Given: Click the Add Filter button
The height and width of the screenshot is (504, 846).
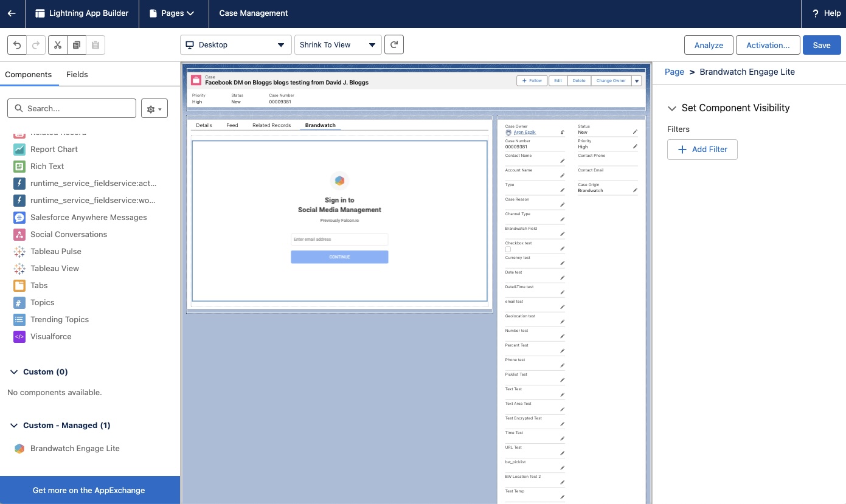Looking at the screenshot, I should click(x=702, y=150).
